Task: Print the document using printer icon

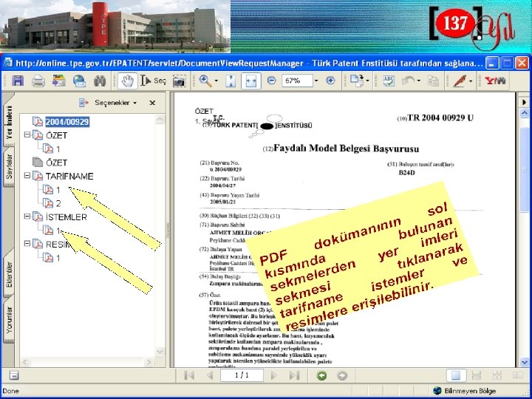Action: (x=38, y=81)
